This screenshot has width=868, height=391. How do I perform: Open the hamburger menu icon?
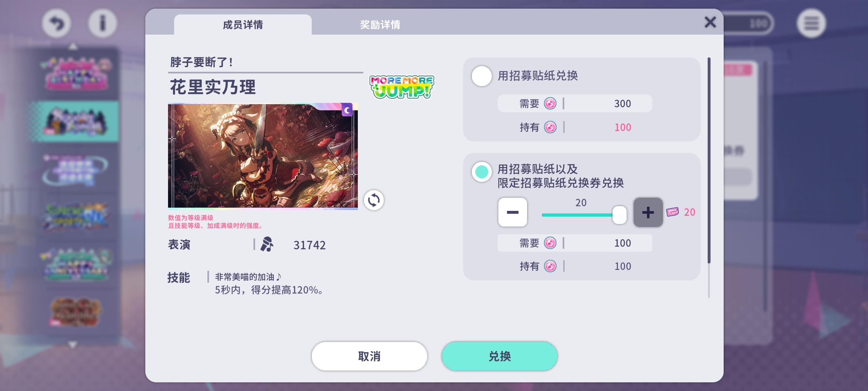pos(811,23)
